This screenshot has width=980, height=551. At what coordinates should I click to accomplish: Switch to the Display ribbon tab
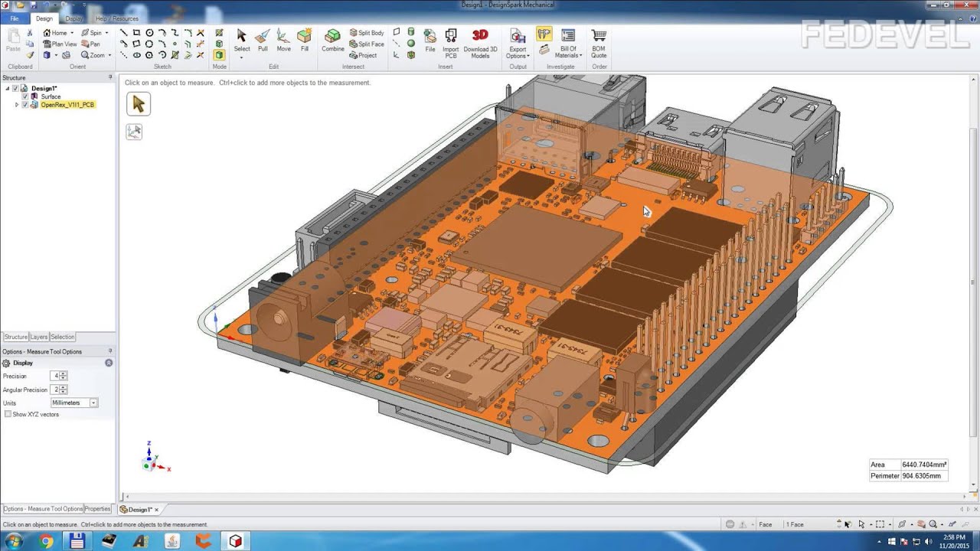(74, 18)
